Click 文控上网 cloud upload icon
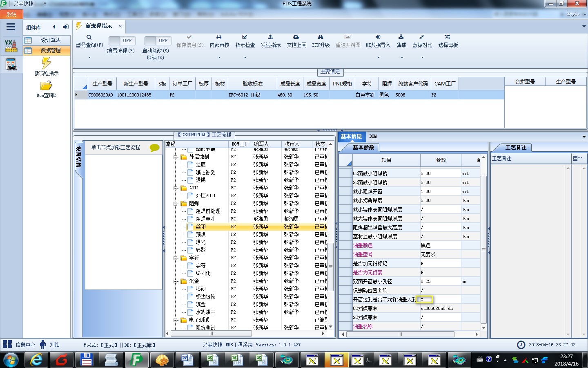 [x=296, y=37]
